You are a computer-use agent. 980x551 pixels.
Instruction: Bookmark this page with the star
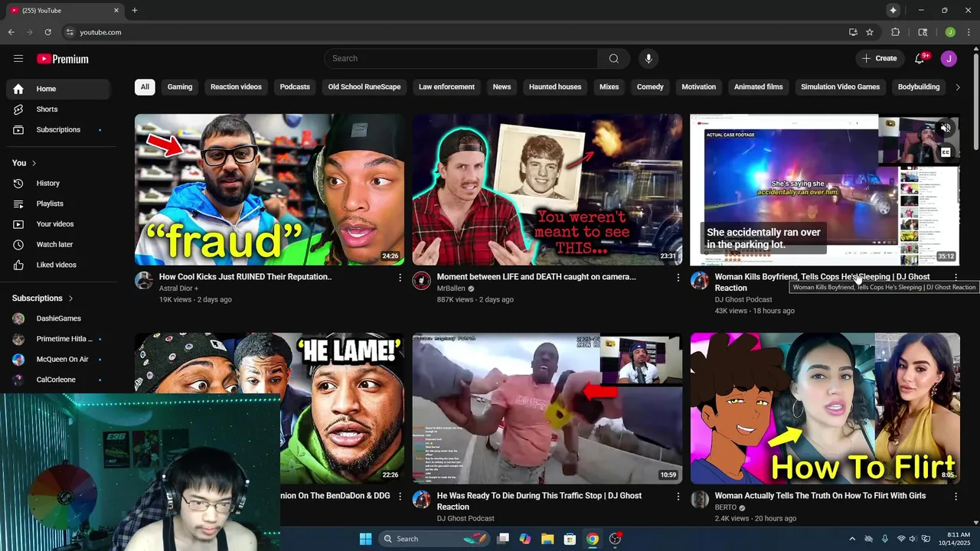pyautogui.click(x=870, y=32)
